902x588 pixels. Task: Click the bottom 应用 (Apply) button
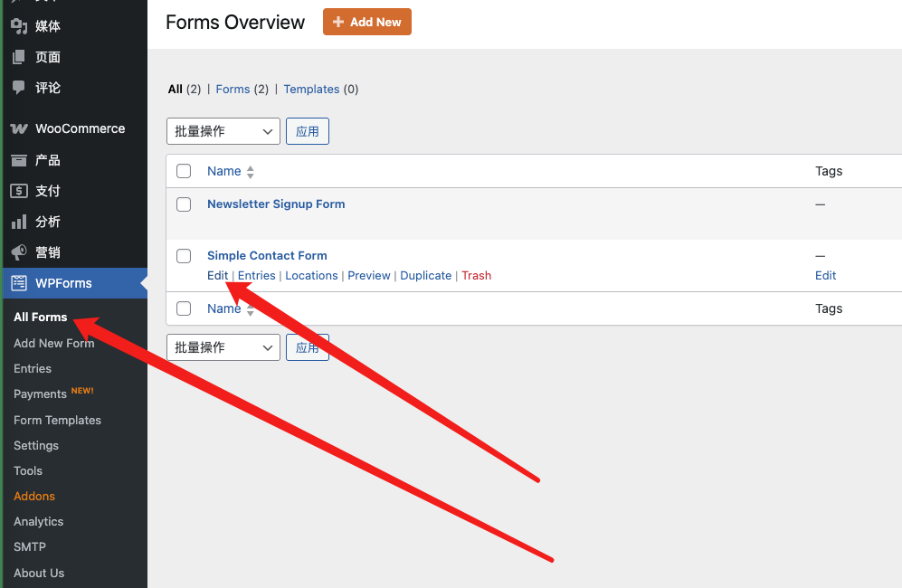(308, 347)
